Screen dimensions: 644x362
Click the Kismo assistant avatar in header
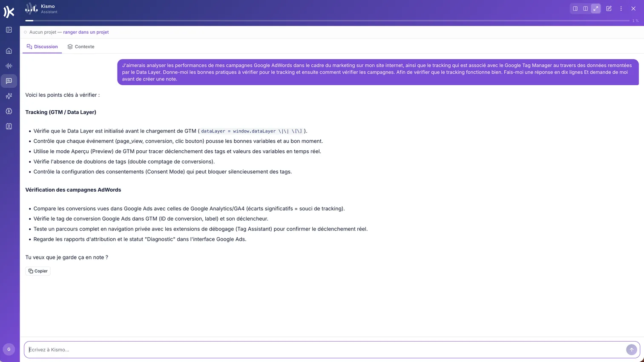[31, 9]
